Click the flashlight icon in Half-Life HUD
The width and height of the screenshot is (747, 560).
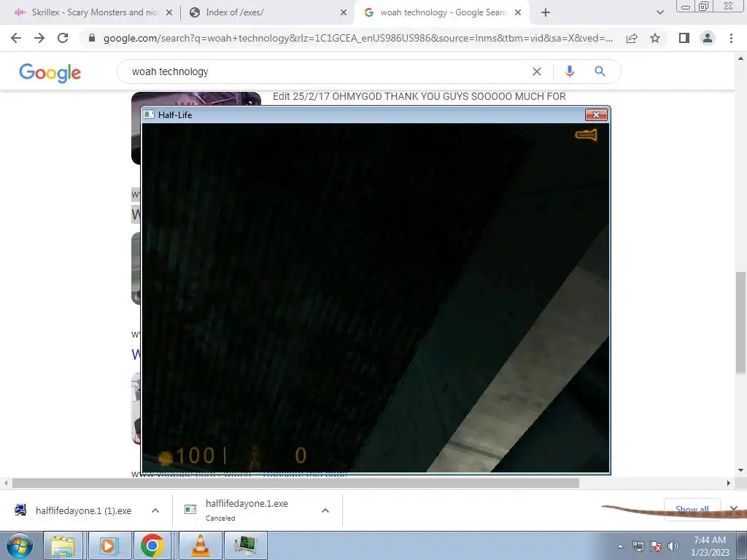tap(586, 135)
